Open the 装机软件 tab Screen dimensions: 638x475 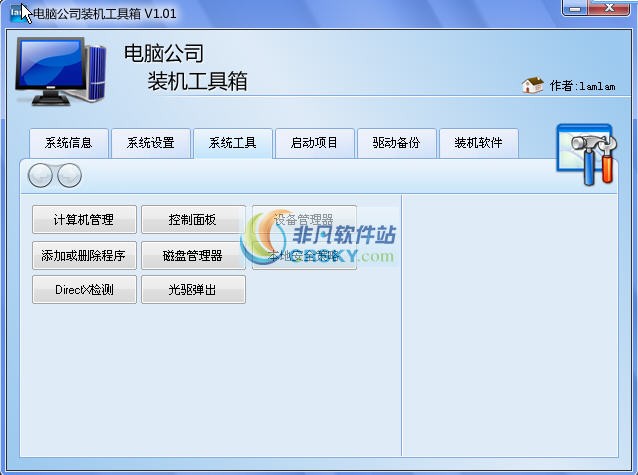pyautogui.click(x=478, y=143)
